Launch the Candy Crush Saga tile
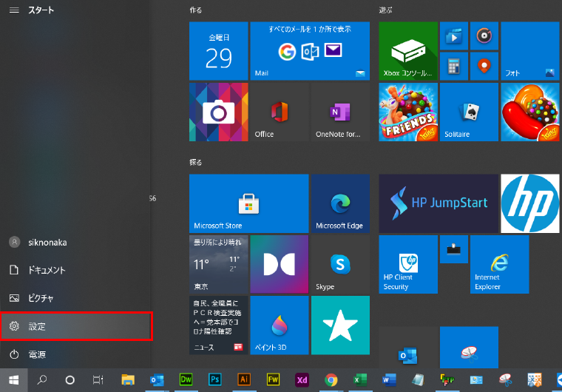The width and height of the screenshot is (562, 392). click(x=530, y=112)
